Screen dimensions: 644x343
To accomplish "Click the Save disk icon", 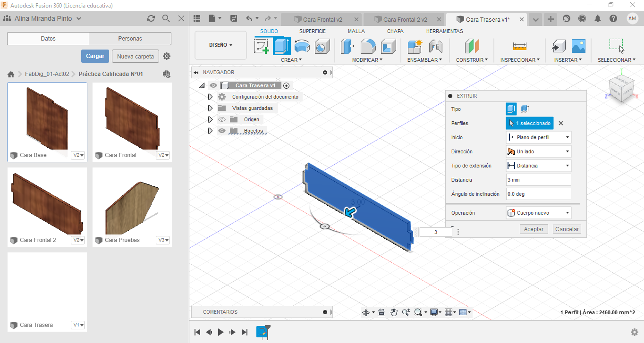I will 233,18.
